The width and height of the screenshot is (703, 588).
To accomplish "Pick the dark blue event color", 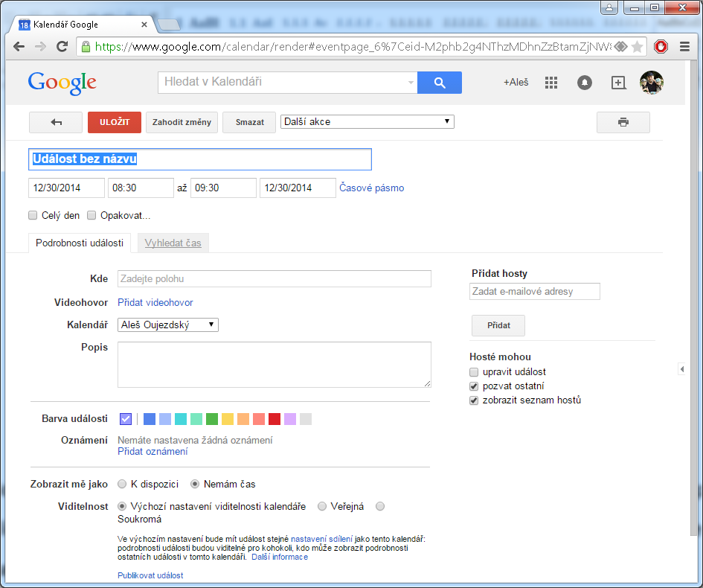I will tap(150, 419).
